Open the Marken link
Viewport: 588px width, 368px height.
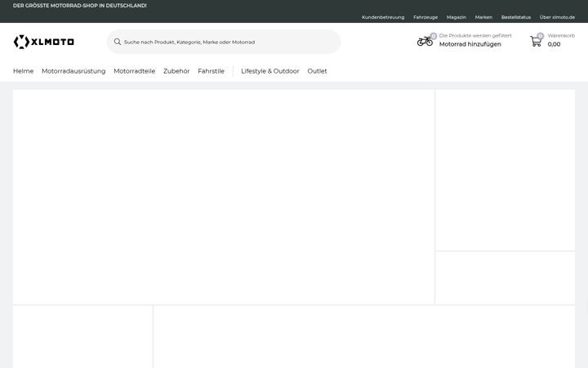[483, 17]
